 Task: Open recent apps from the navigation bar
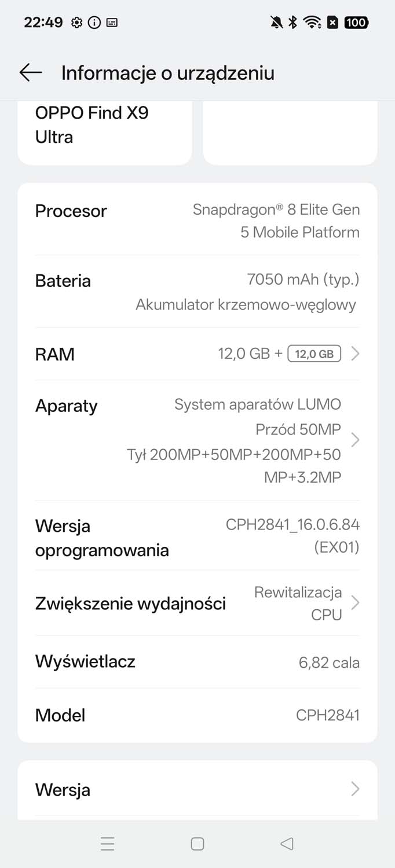(x=108, y=844)
